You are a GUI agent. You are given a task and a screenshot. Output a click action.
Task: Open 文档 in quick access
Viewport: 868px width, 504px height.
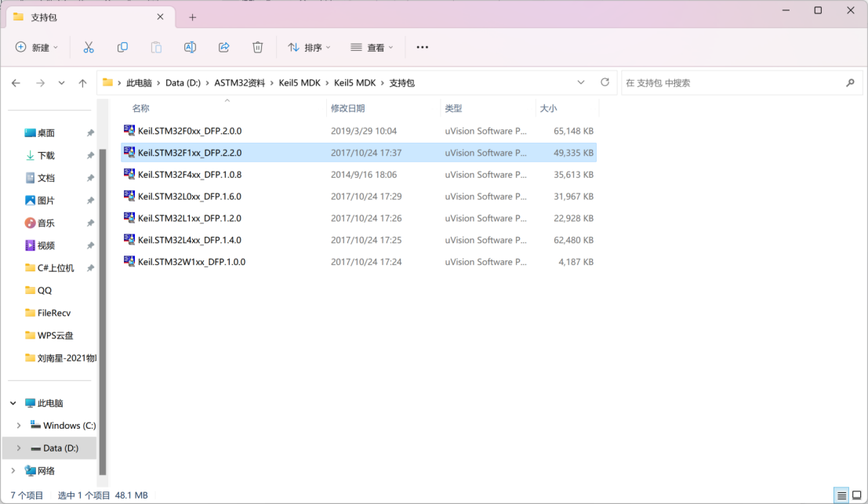46,178
